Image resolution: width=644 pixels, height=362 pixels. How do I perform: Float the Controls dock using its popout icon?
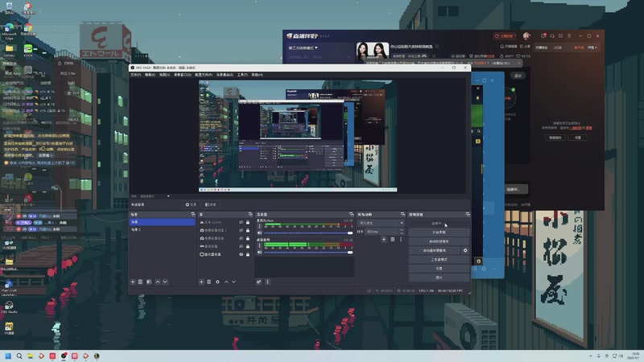(x=468, y=214)
